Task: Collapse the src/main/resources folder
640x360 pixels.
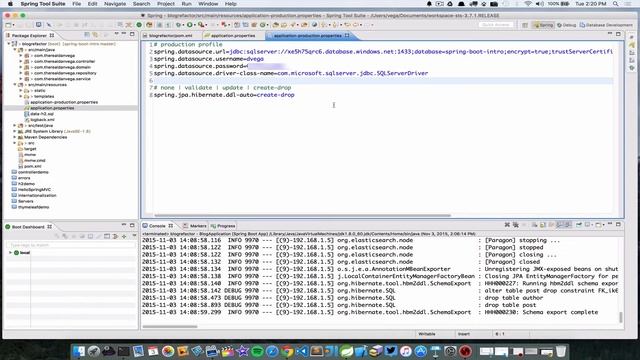Action: coord(15,84)
